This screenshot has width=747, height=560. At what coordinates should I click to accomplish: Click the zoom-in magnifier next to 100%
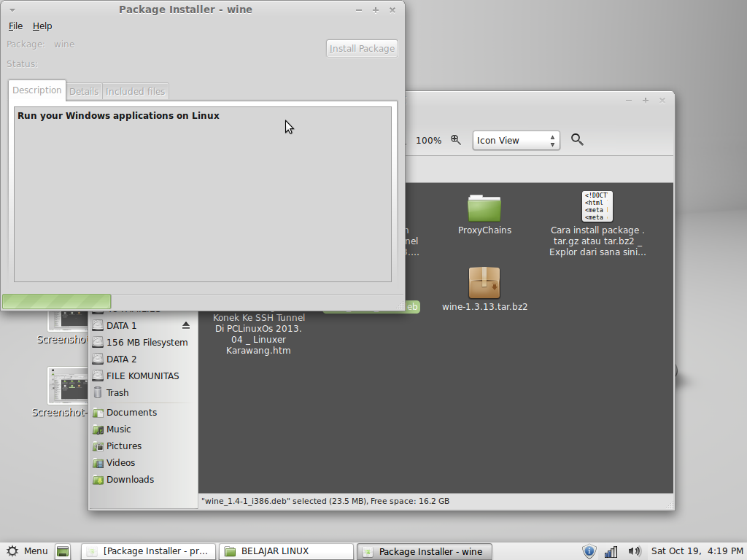(456, 139)
